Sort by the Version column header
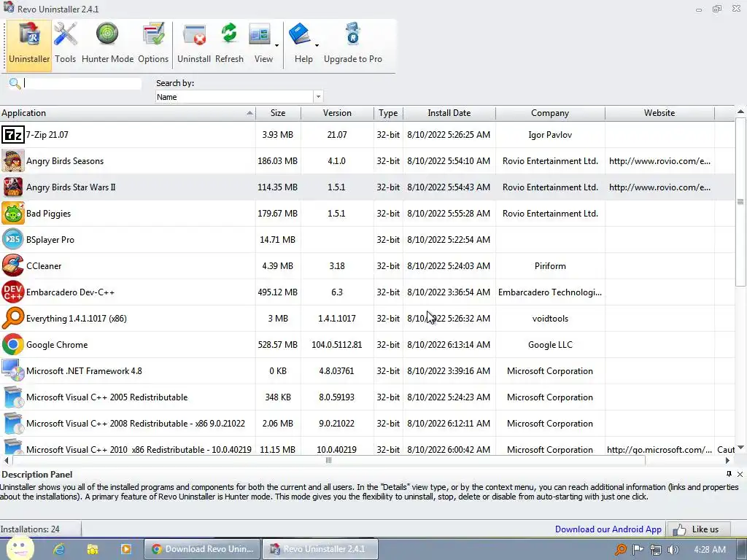The image size is (747, 560). [337, 113]
